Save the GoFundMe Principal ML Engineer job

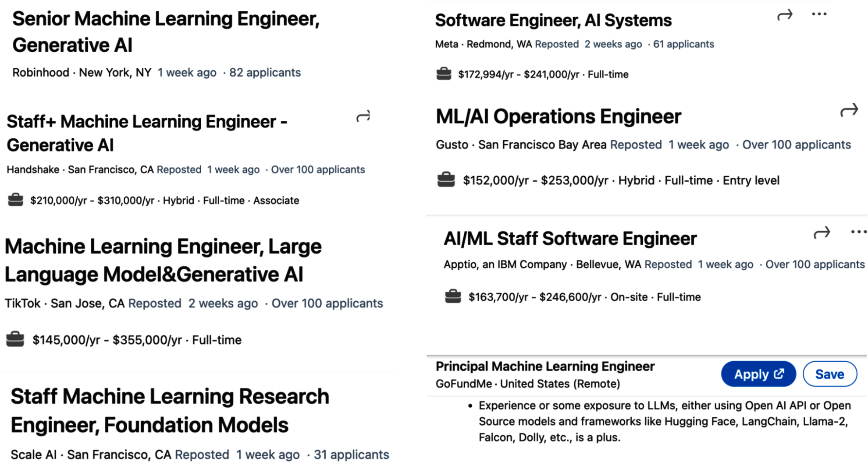(x=830, y=374)
